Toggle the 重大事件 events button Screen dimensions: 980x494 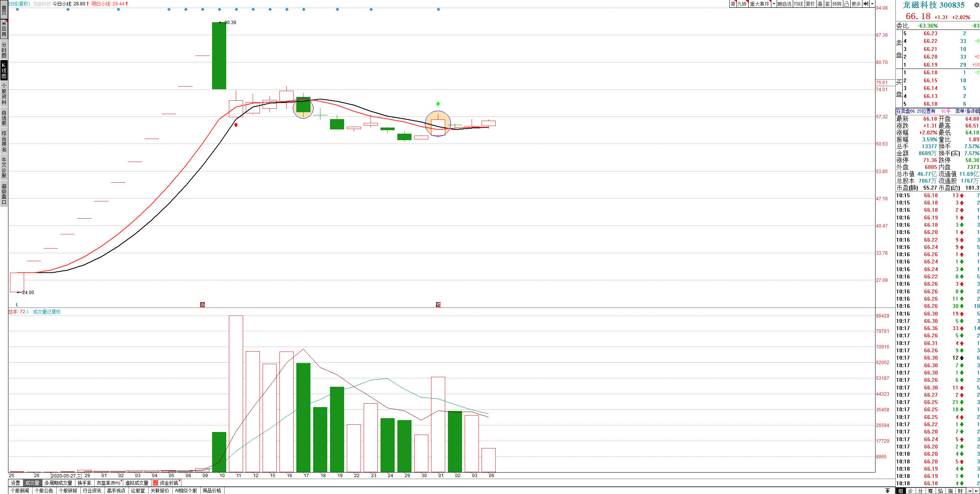[759, 4]
